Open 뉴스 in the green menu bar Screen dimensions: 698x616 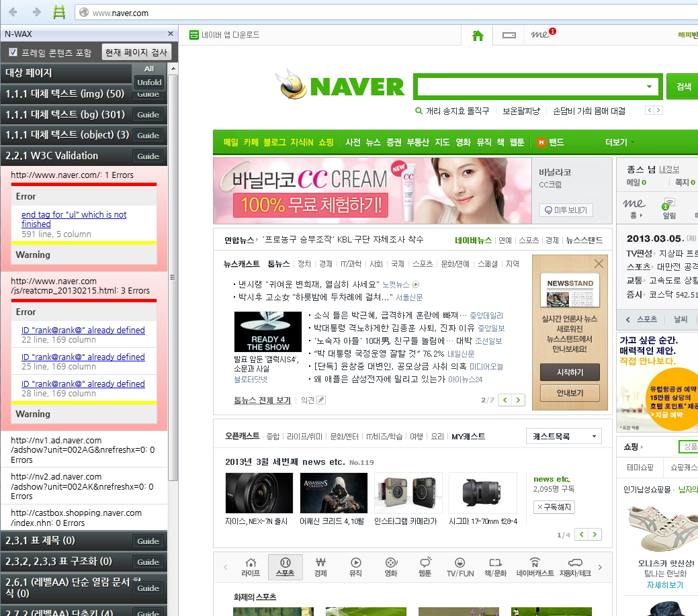tap(373, 142)
